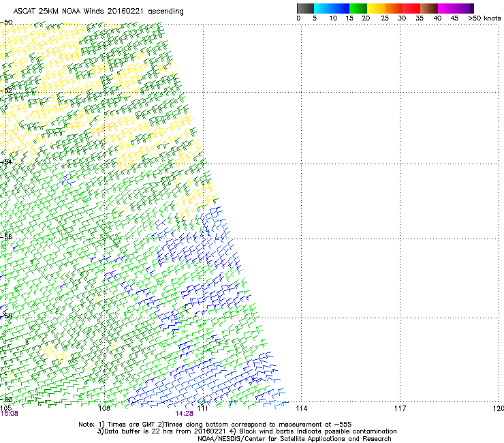504x443 pixels.
Task: Click the brown 35-40 knots legend swatch
Action: (429, 8)
